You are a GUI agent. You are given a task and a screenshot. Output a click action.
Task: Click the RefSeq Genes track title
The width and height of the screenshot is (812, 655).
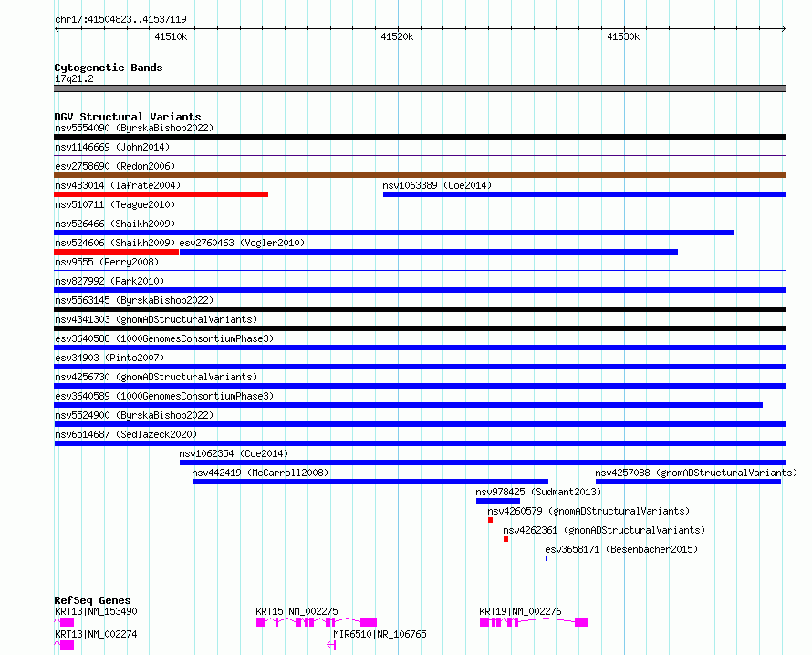click(92, 600)
